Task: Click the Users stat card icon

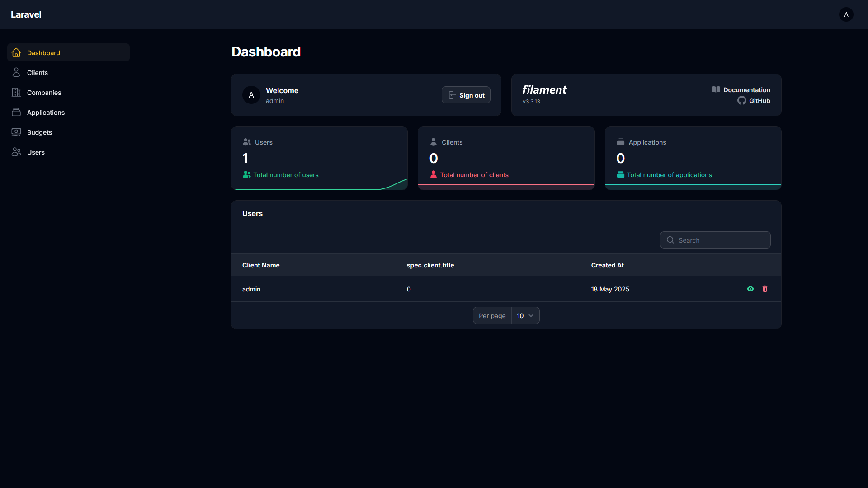Action: 246,142
